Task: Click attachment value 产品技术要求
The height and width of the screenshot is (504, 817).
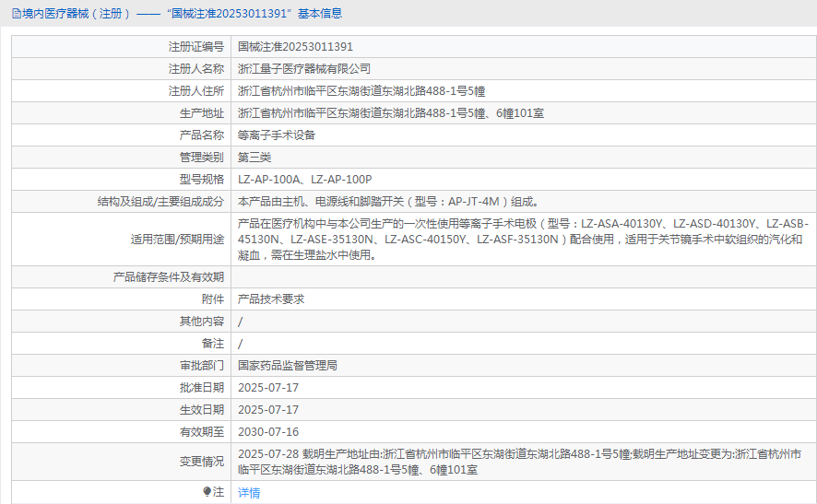Action: (x=271, y=299)
